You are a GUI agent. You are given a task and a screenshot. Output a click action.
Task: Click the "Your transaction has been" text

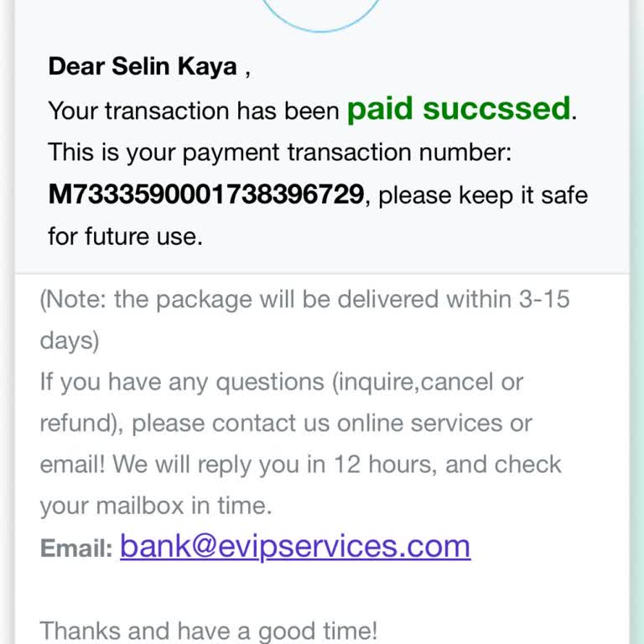coord(194,111)
